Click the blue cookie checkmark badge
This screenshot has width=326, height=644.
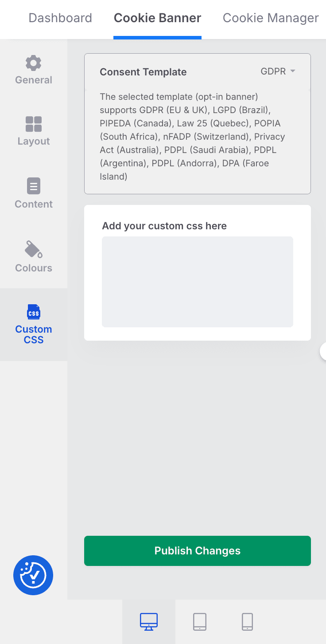click(33, 575)
